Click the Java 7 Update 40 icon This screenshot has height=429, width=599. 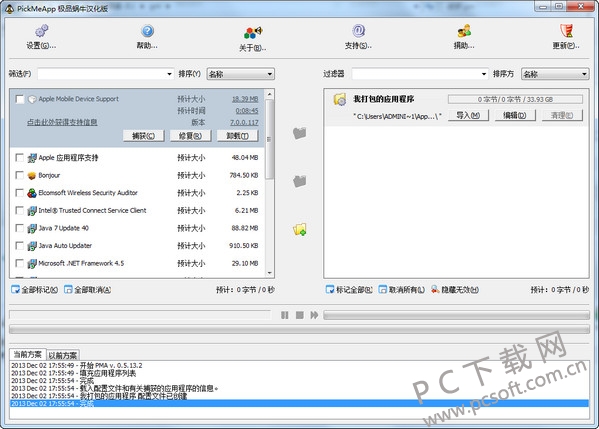point(32,228)
